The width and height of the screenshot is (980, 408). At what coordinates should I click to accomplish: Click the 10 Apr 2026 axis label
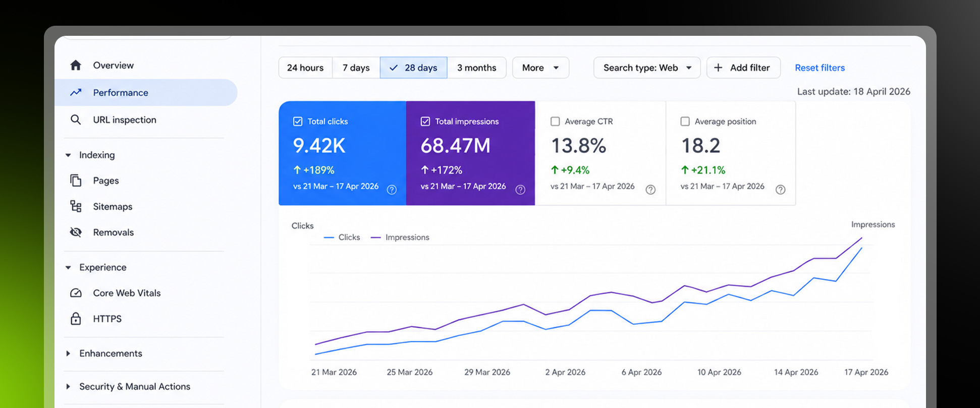click(719, 372)
